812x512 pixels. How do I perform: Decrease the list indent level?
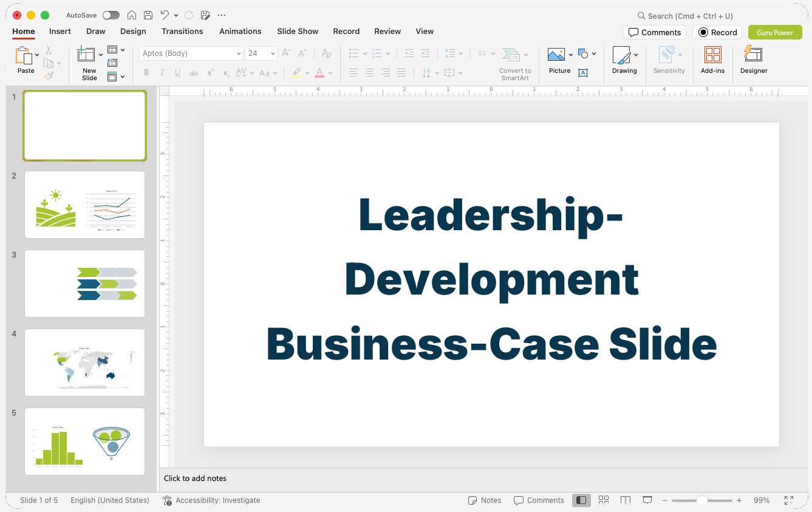409,53
